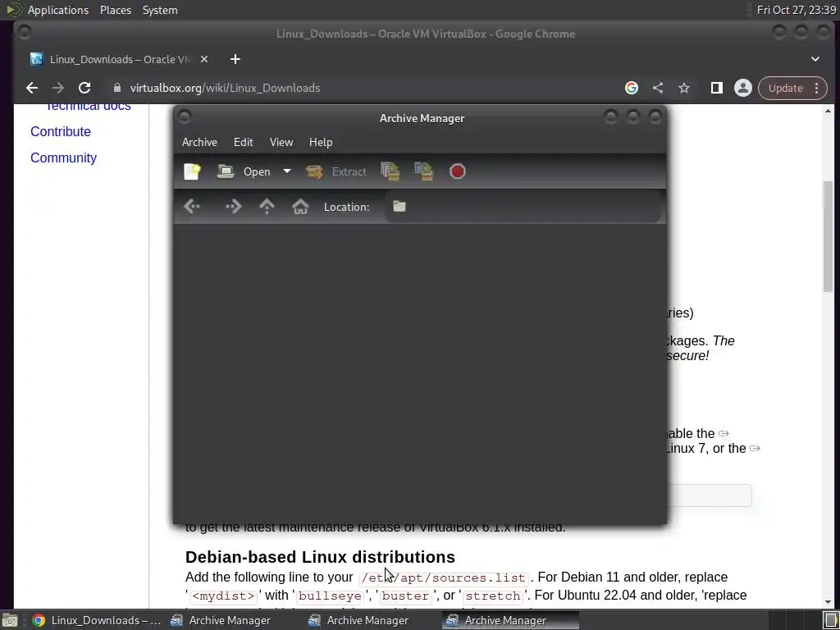The image size is (840, 630).
Task: Click the 'buster' code text
Action: click(405, 596)
